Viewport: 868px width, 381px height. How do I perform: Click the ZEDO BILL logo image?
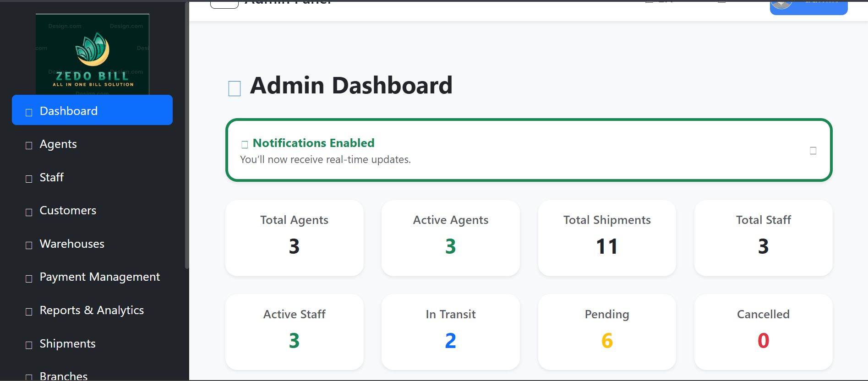[93, 54]
